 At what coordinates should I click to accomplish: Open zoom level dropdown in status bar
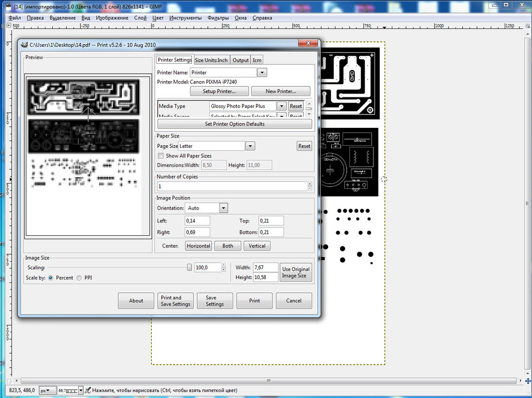pos(81,391)
